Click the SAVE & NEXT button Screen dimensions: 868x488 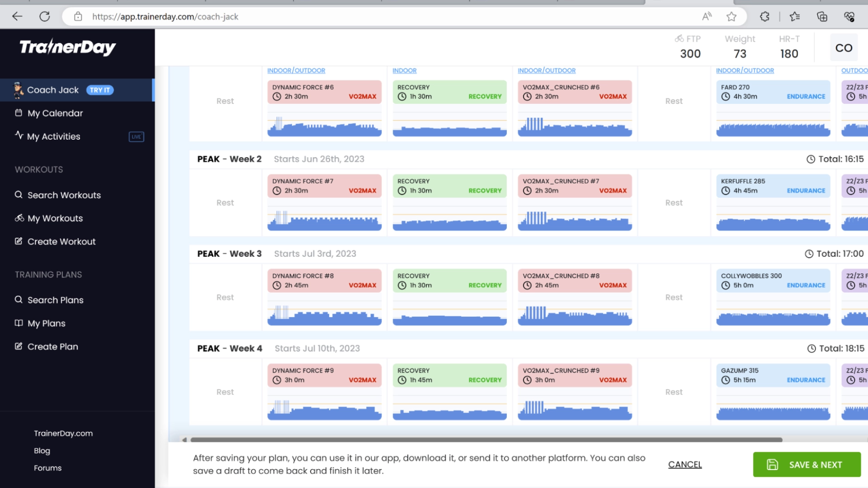[x=807, y=465]
